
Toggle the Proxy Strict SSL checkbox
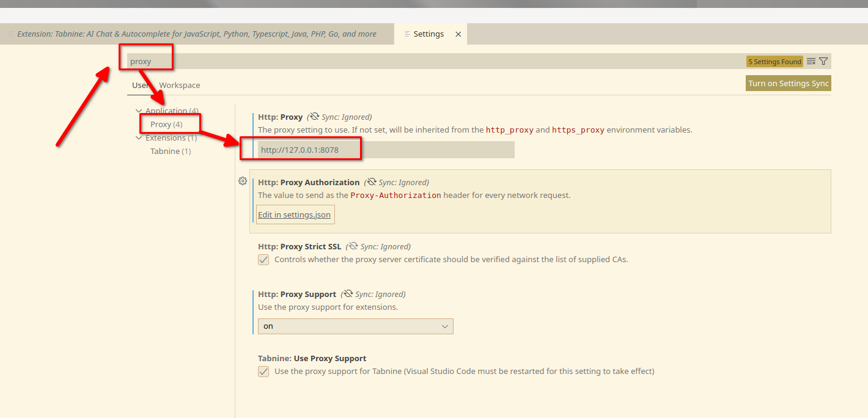(263, 260)
